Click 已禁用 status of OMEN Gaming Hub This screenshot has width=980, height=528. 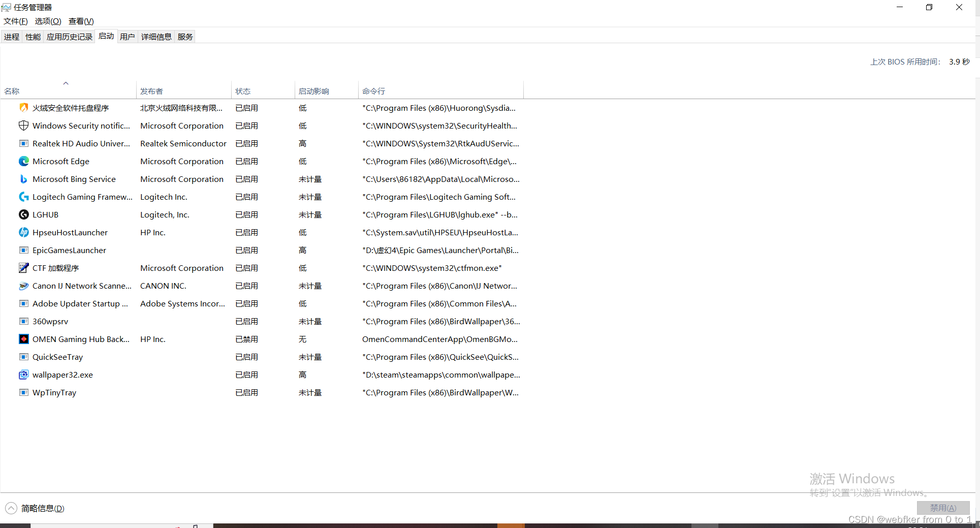pos(247,339)
